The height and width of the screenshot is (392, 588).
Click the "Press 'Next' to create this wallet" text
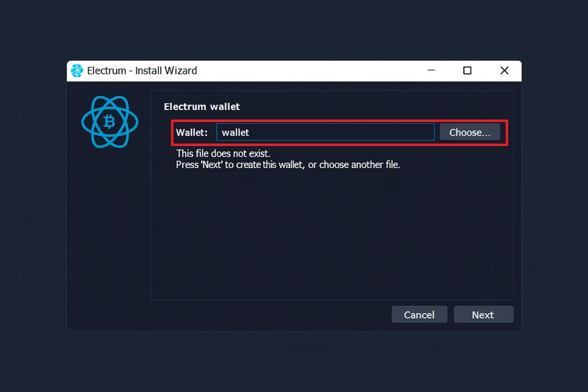(x=241, y=165)
